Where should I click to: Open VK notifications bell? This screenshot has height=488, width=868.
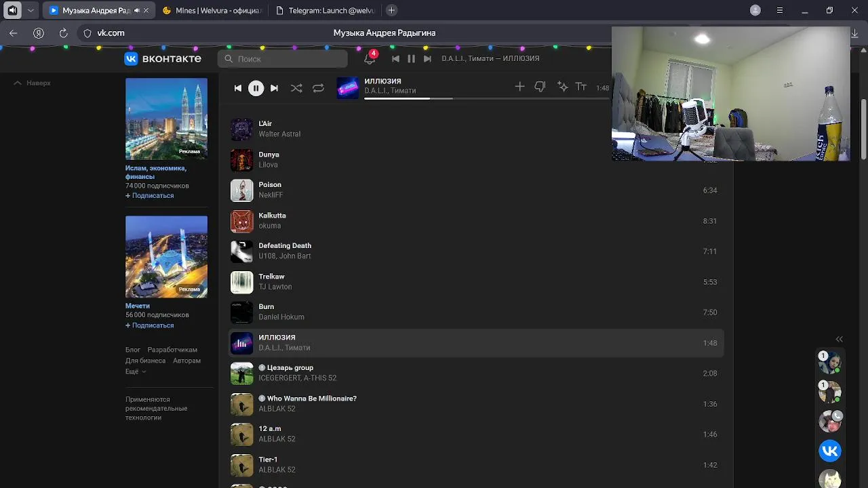370,59
